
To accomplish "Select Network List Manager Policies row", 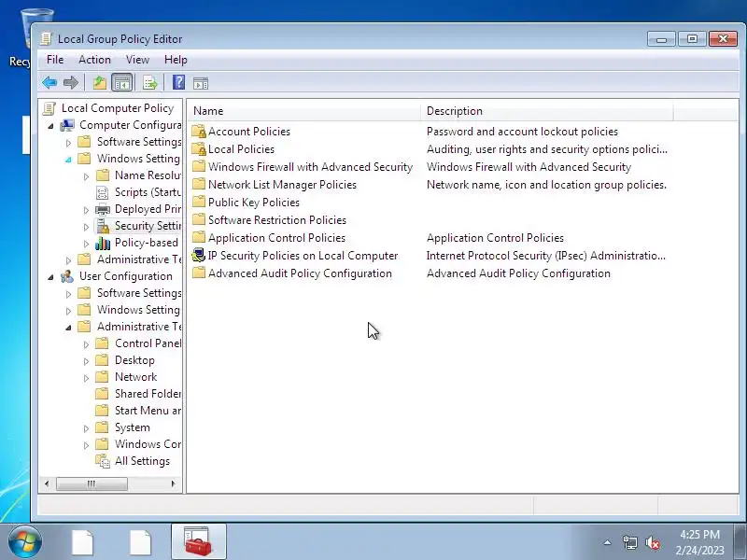I will pos(282,184).
